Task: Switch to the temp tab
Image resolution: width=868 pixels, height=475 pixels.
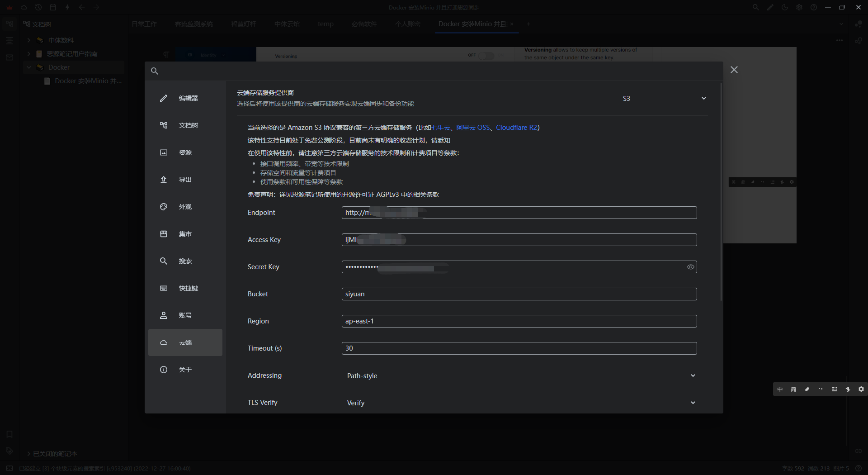Action: point(325,24)
